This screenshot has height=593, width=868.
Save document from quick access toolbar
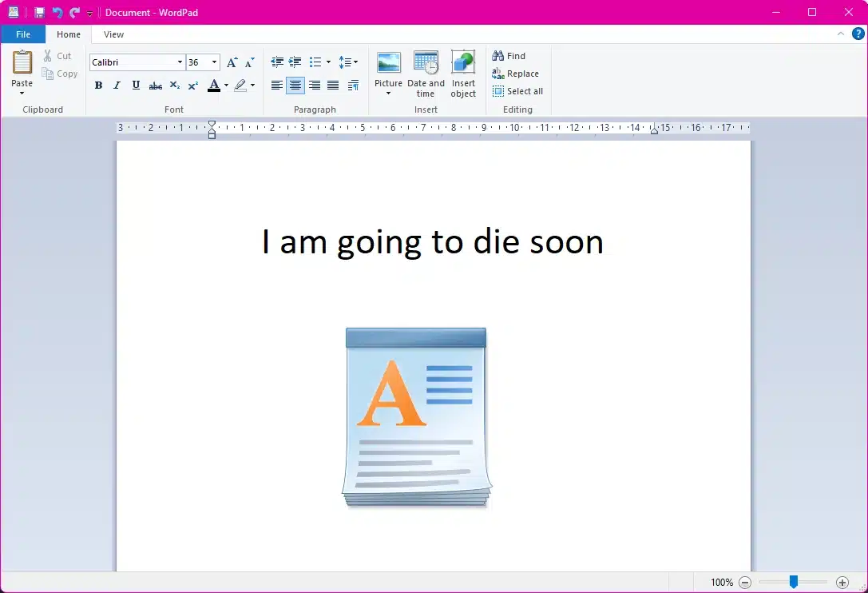coord(39,13)
